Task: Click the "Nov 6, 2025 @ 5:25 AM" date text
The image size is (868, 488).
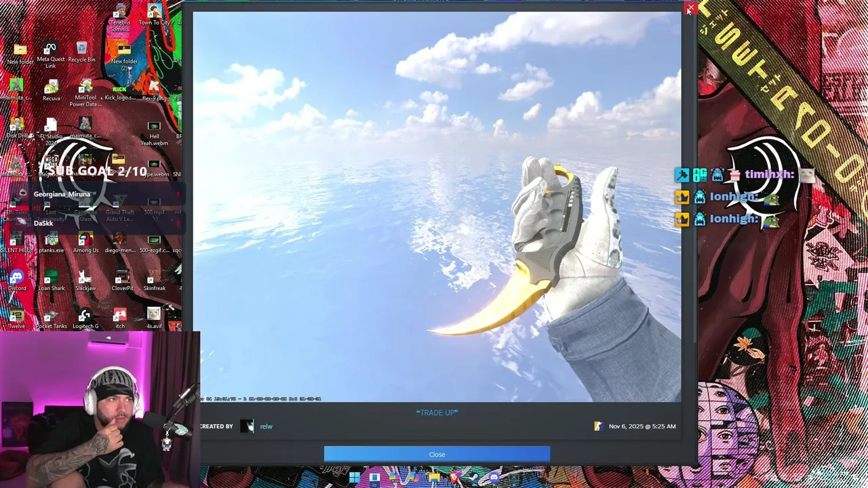Action: coord(642,426)
